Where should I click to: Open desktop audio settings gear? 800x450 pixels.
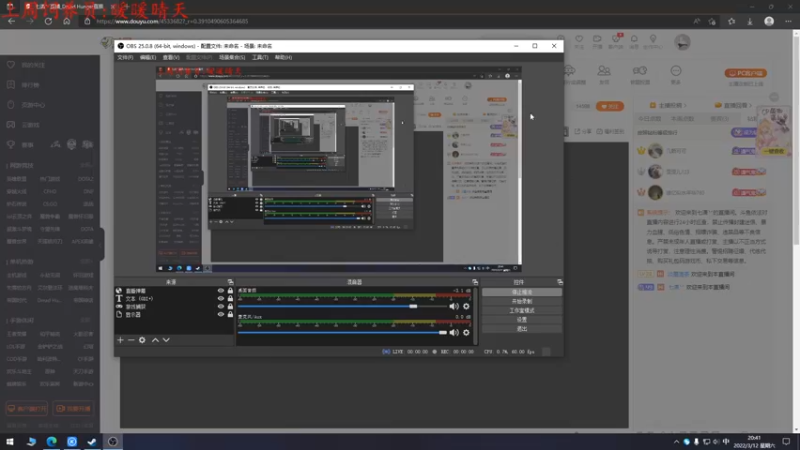coord(466,306)
